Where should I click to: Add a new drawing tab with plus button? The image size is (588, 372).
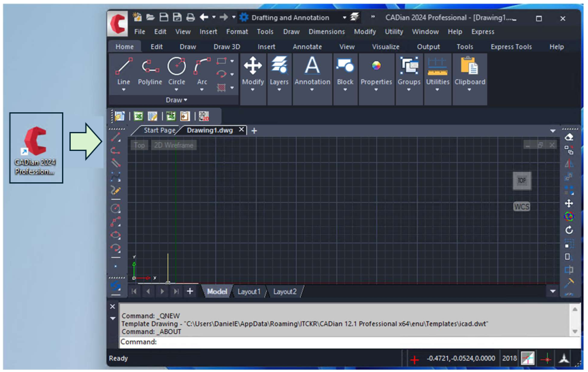tap(254, 131)
